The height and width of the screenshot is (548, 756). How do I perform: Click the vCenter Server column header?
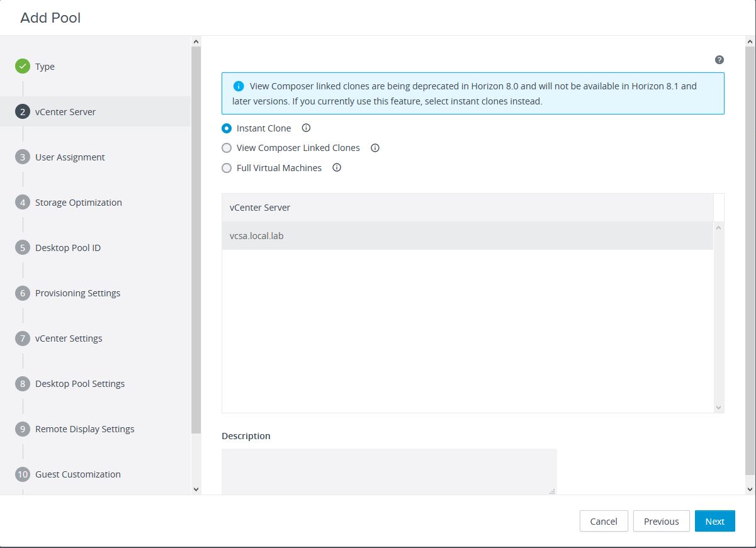click(468, 208)
